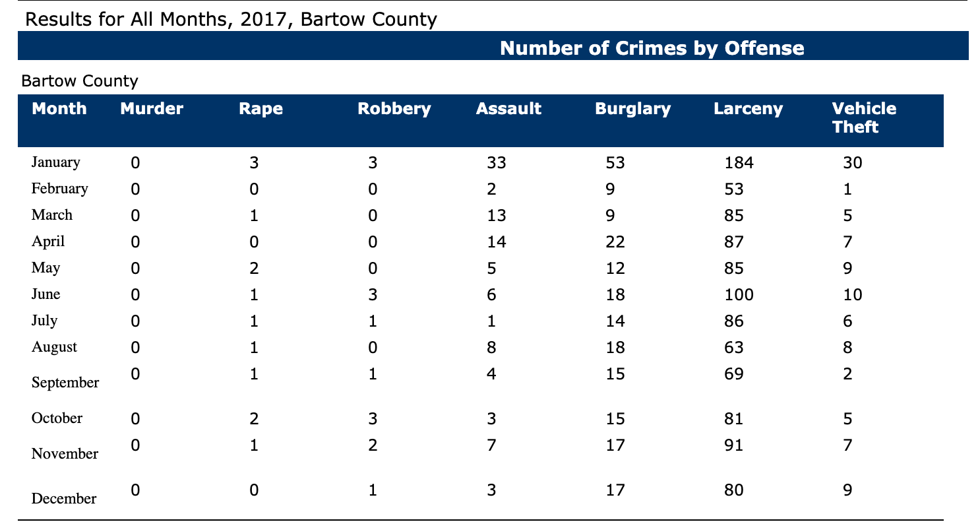Select the Bartow County label above the table
980x522 pixels.
pos(80,81)
